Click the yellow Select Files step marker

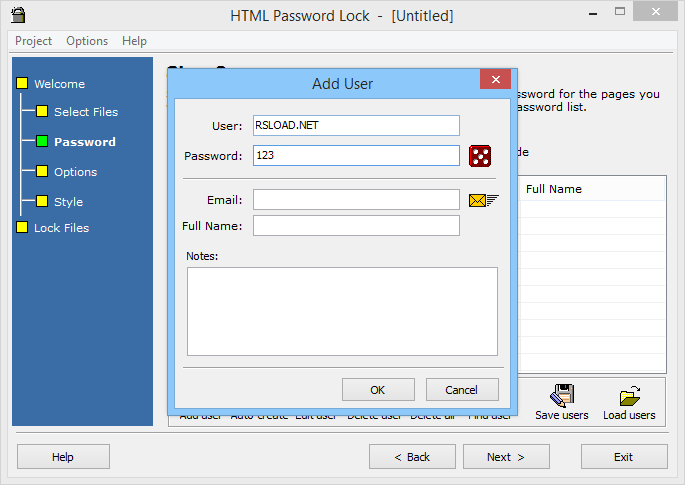(x=42, y=111)
